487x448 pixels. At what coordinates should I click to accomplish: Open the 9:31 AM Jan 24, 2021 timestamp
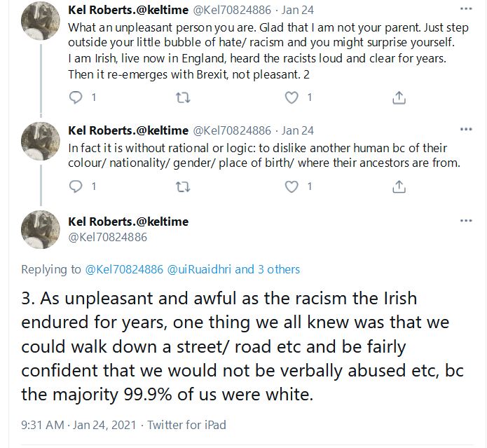click(x=78, y=425)
